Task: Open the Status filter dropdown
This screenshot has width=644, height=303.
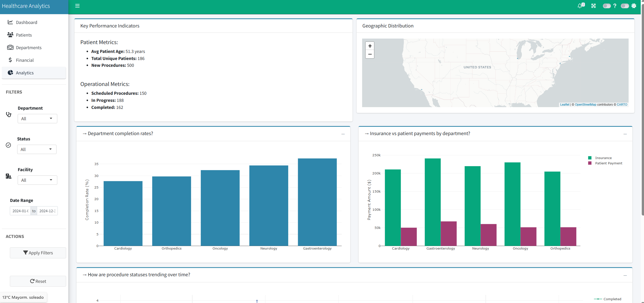Action: 37,149
